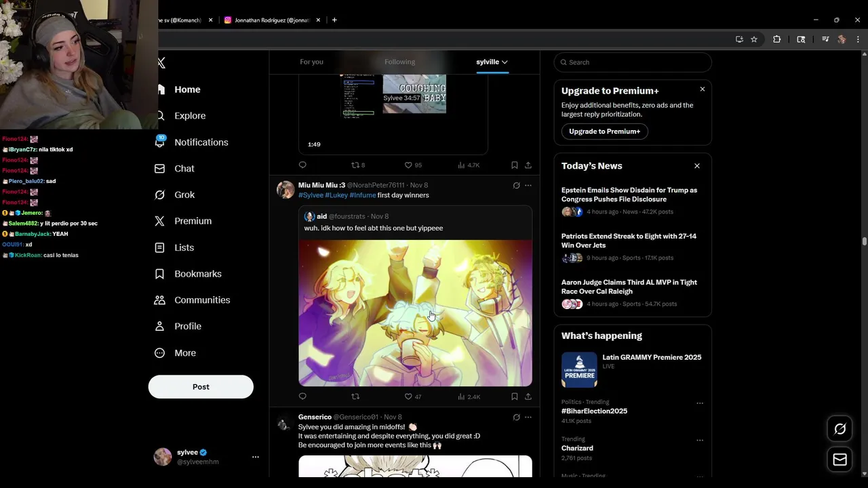The image size is (868, 488).
Task: Repost the Miu Miu Miu post
Action: pos(355,396)
